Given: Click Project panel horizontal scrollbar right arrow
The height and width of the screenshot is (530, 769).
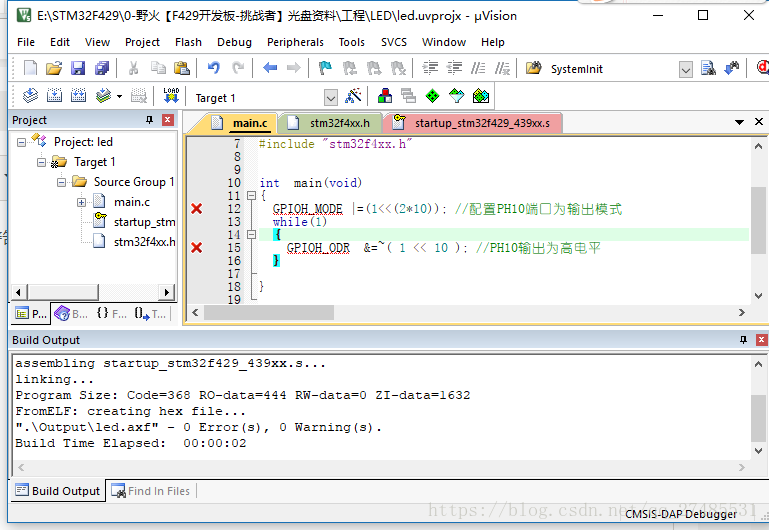Looking at the screenshot, I should coord(167,293).
